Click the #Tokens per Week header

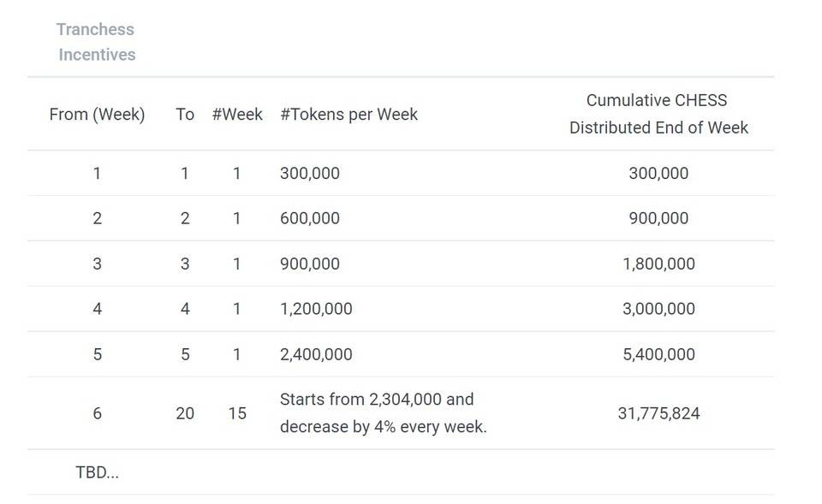point(348,114)
